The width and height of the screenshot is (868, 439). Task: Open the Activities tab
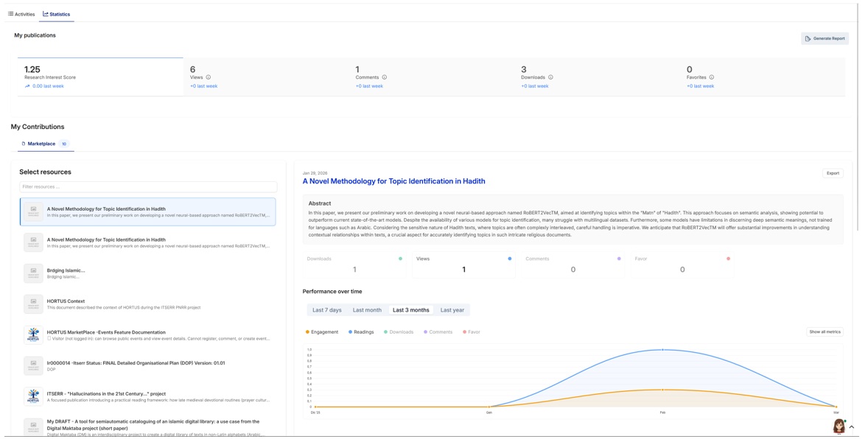tap(21, 14)
